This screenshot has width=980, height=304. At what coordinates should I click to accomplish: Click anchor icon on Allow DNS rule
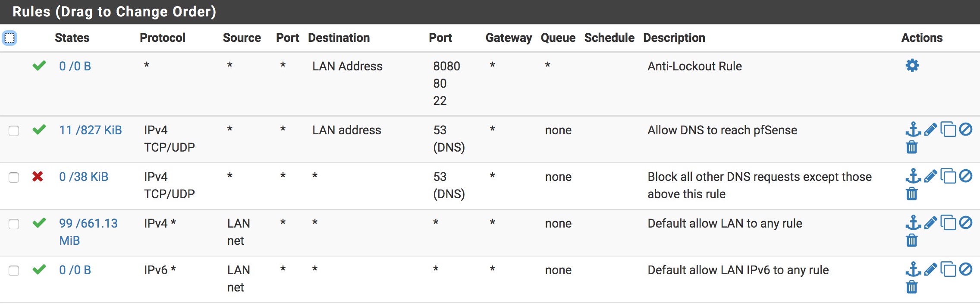click(x=913, y=130)
